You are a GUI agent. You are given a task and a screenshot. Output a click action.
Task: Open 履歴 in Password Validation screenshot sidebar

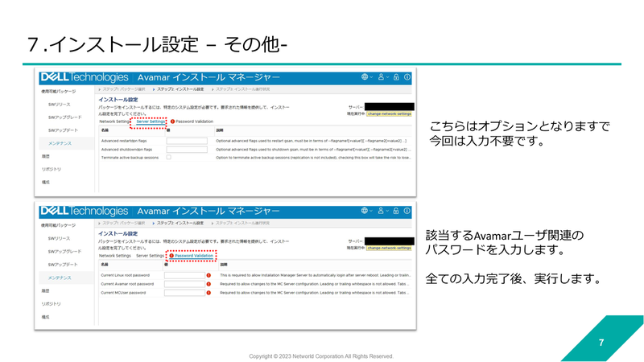[x=46, y=290]
